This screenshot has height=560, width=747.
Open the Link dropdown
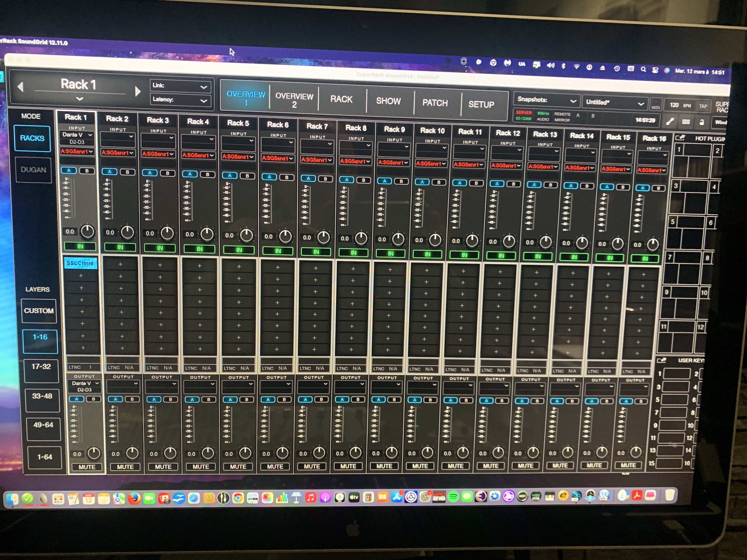[x=180, y=86]
